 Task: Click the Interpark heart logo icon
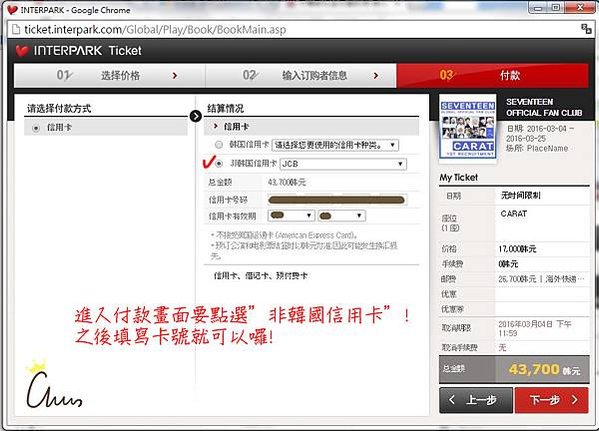coord(22,51)
